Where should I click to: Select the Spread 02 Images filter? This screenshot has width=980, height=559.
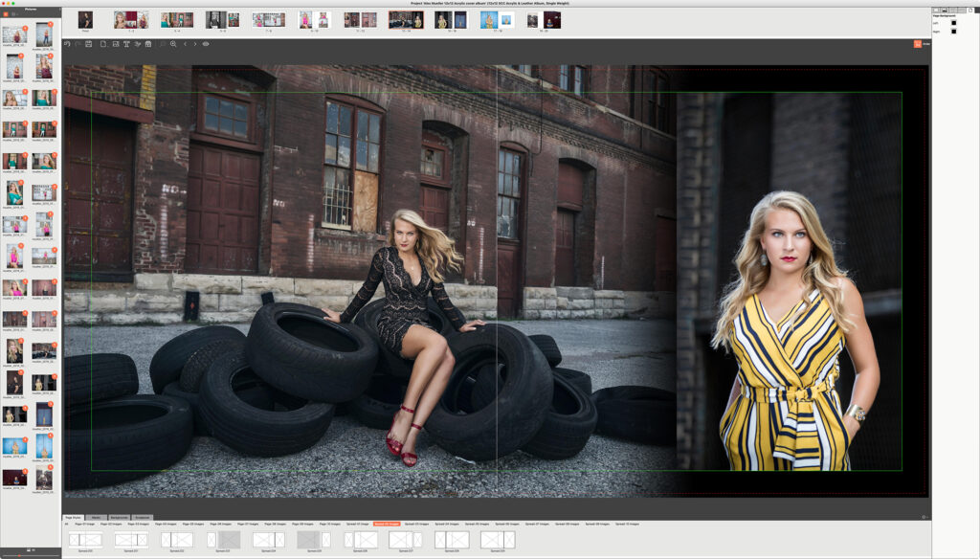387,524
